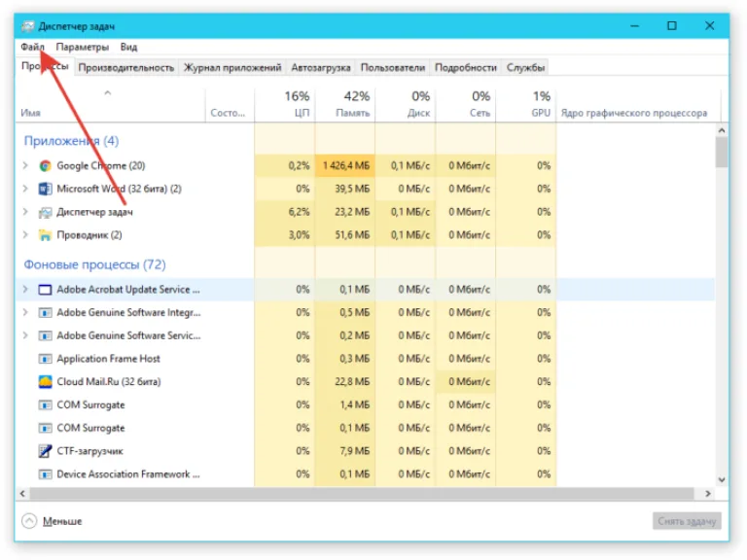Click the Cloud Mail.Ru process icon
The height and width of the screenshot is (560, 747).
[46, 382]
